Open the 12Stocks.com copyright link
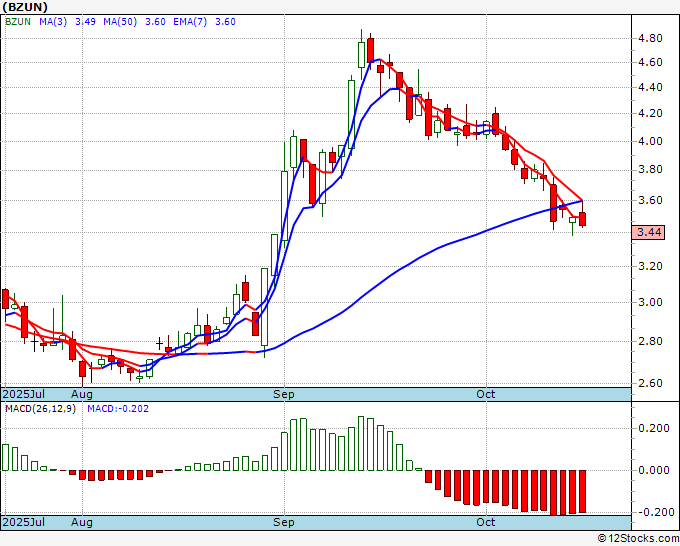This screenshot has width=680, height=546. [x=638, y=539]
